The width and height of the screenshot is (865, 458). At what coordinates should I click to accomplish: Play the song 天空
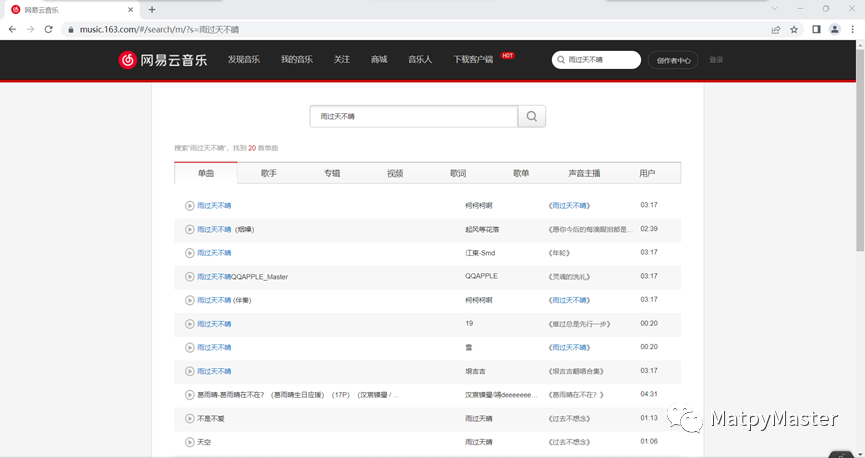[x=190, y=442]
